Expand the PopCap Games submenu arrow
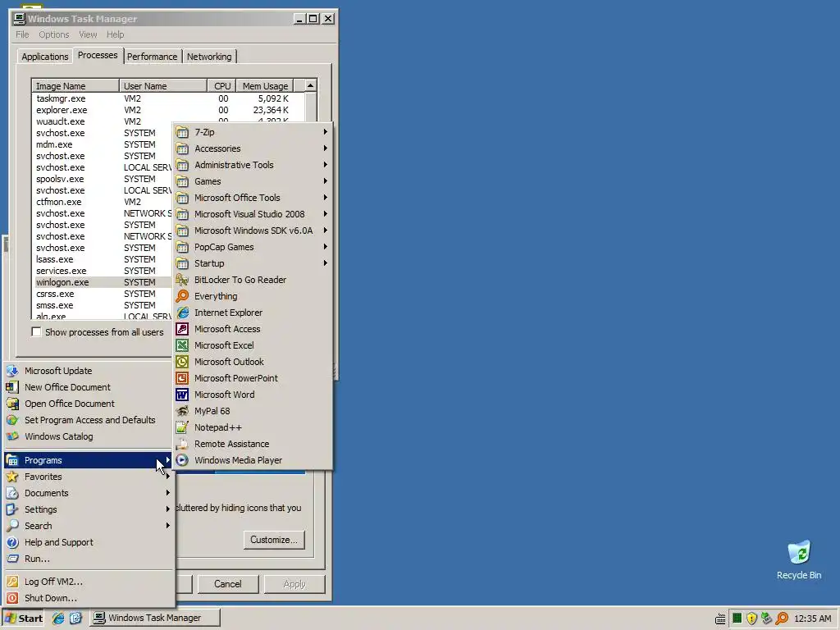 [x=325, y=247]
